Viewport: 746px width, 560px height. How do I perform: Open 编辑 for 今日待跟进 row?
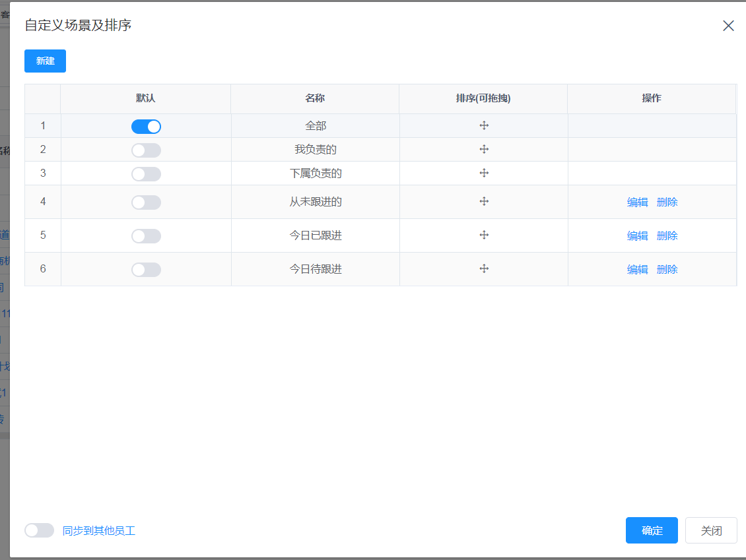(x=637, y=270)
